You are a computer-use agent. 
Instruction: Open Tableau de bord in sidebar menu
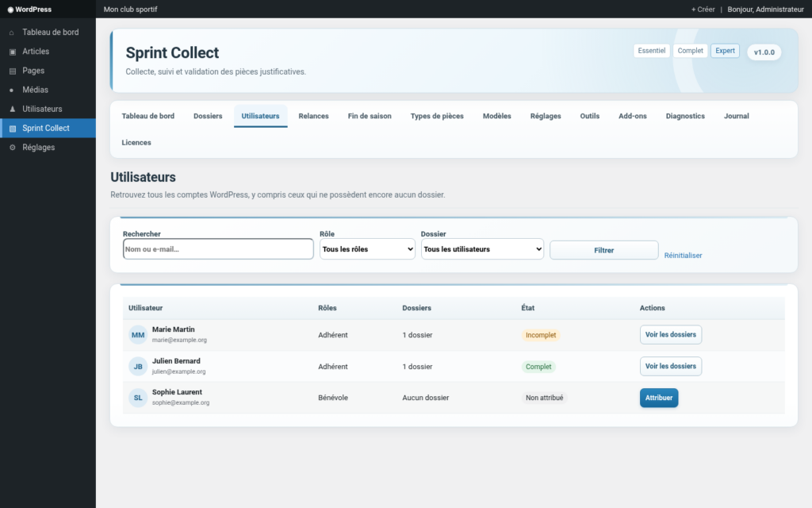48,32
